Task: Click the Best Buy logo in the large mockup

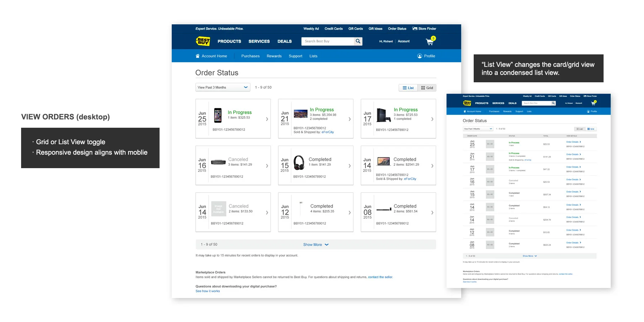Action: click(203, 41)
